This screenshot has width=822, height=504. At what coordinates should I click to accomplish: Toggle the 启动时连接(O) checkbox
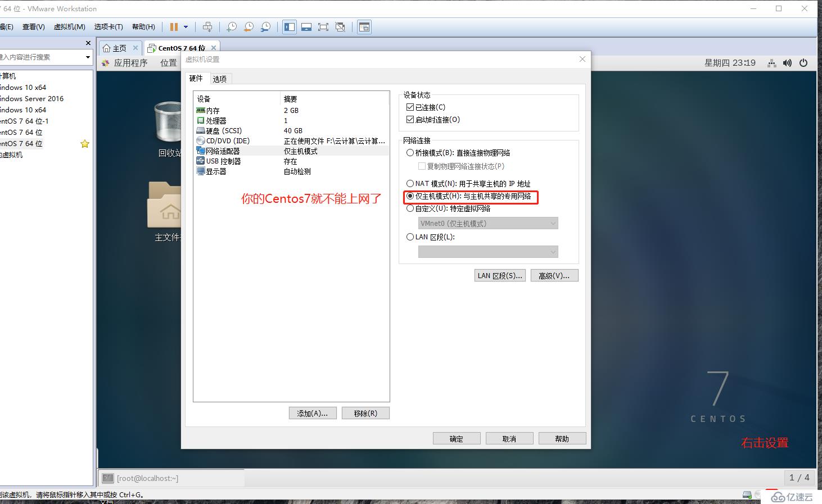click(410, 120)
